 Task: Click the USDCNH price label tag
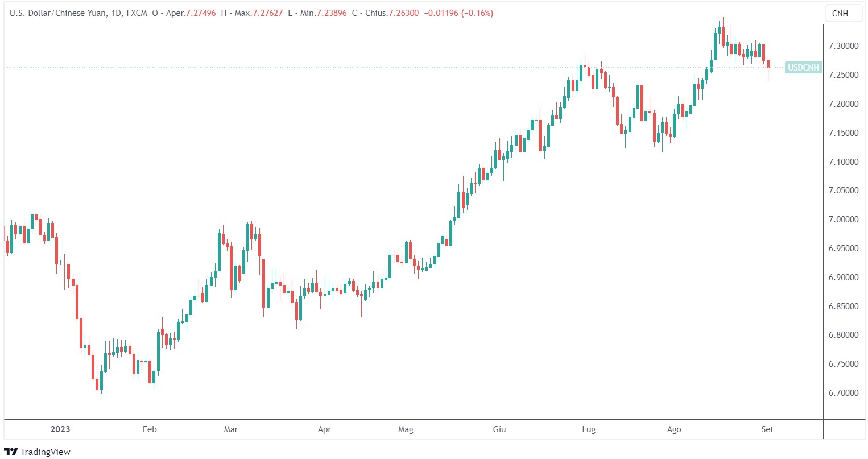click(803, 68)
